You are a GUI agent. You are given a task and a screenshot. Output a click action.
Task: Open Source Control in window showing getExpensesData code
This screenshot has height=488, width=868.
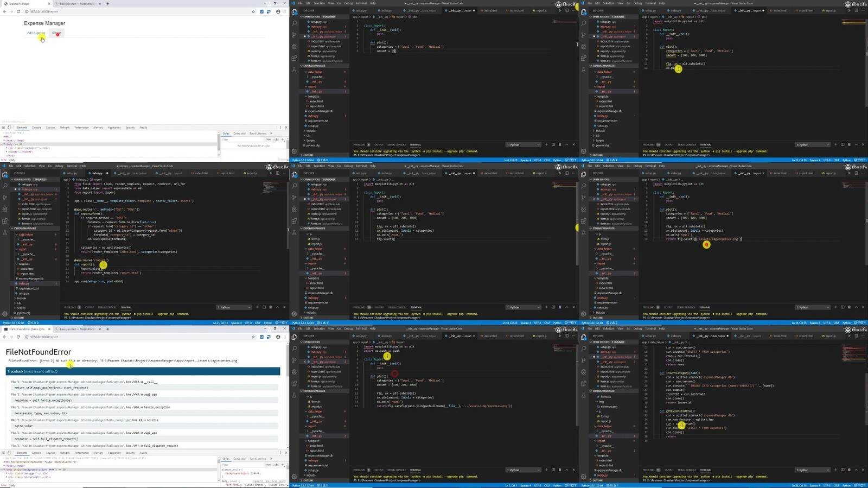click(584, 360)
